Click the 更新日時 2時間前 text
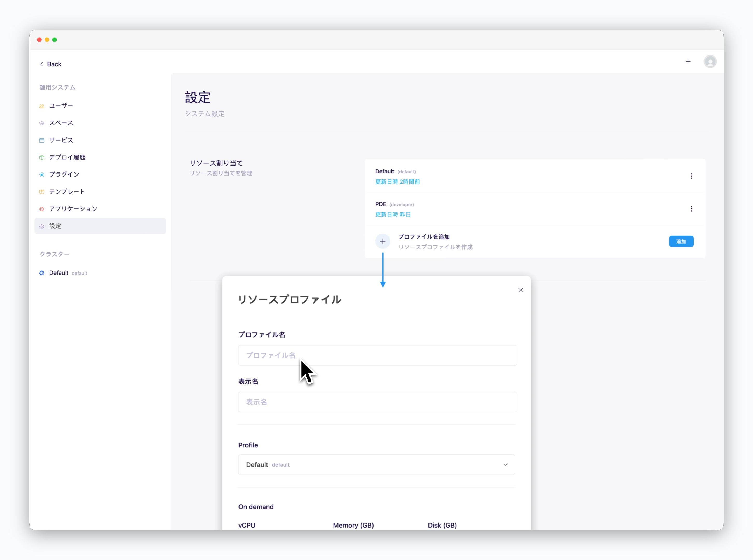The width and height of the screenshot is (753, 560). pyautogui.click(x=397, y=182)
